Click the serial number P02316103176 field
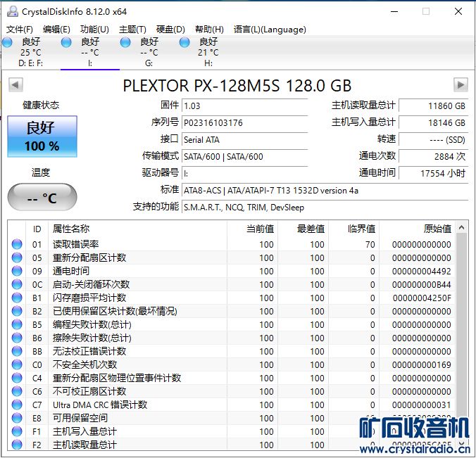 244,123
